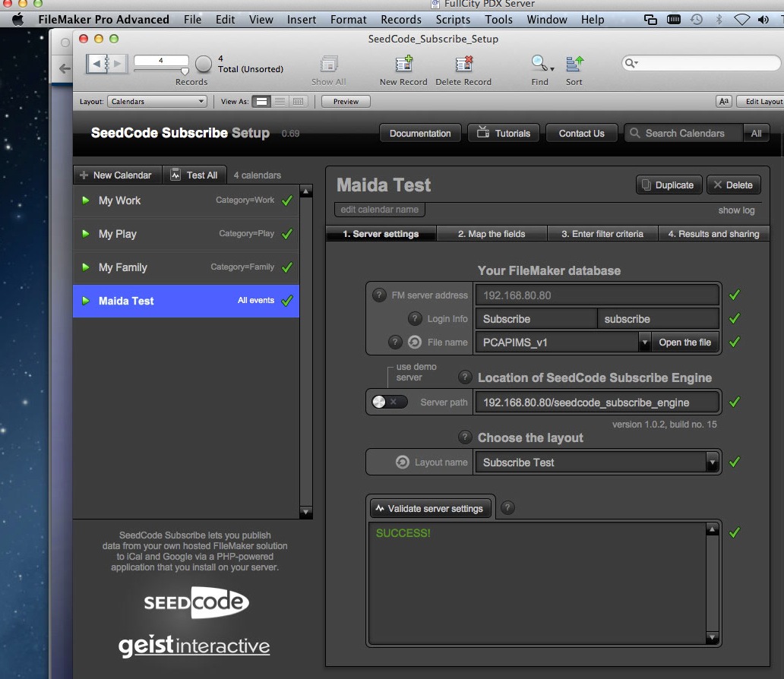The height and width of the screenshot is (679, 784).
Task: Switch to Table view
Action: coord(298,102)
